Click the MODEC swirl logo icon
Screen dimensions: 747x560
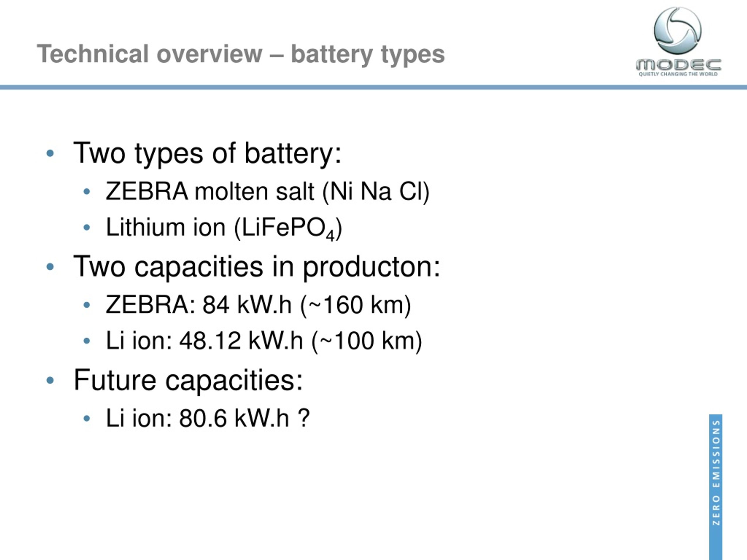point(678,31)
